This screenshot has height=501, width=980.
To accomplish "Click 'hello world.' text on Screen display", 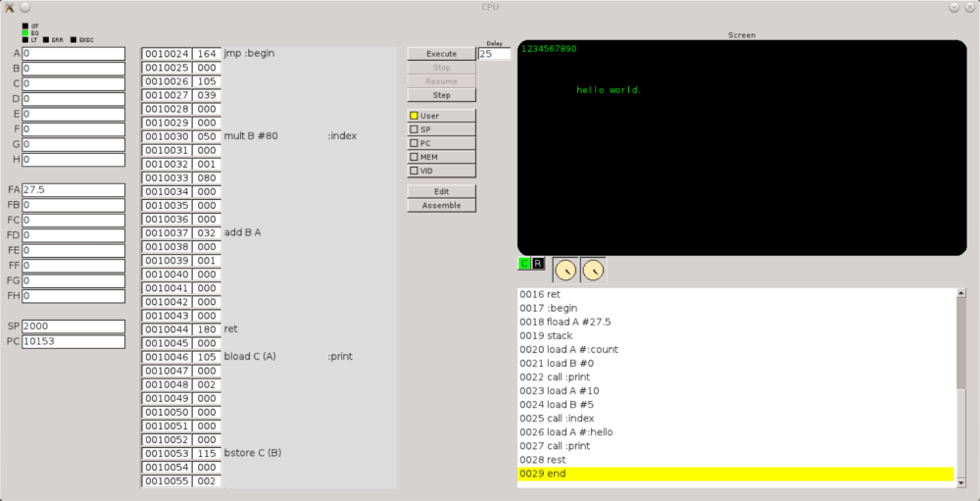I will 610,90.
